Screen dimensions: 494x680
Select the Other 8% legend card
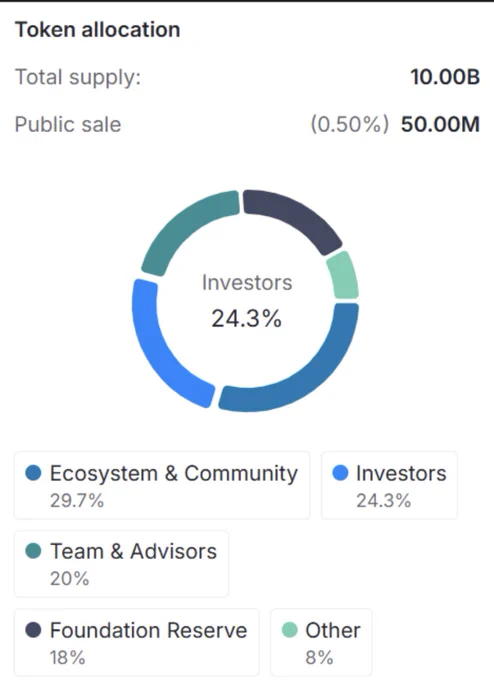pos(321,643)
